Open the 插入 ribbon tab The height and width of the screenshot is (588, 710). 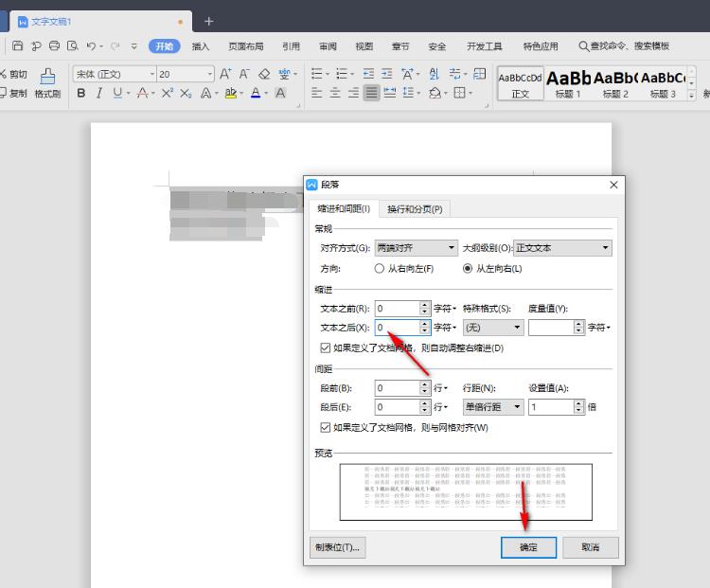pyautogui.click(x=200, y=46)
